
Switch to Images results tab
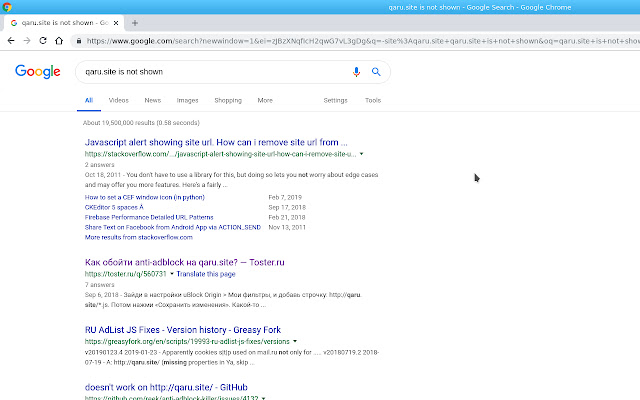click(x=187, y=100)
